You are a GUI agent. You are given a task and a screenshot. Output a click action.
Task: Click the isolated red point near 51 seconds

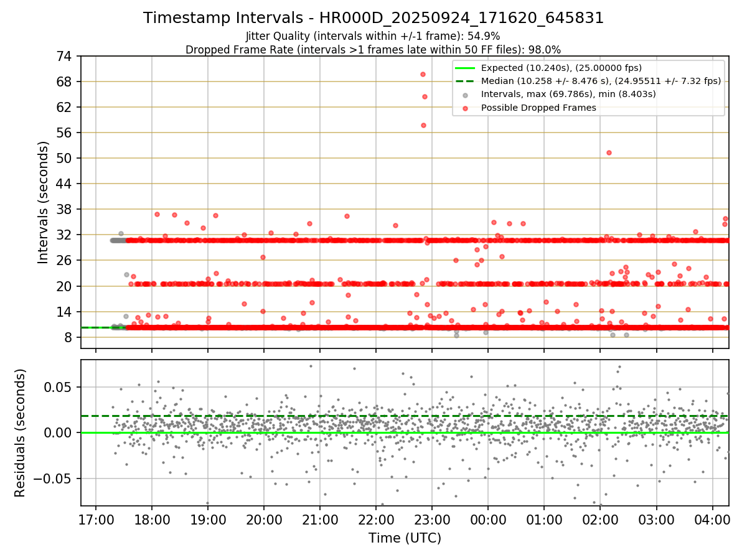coord(609,152)
